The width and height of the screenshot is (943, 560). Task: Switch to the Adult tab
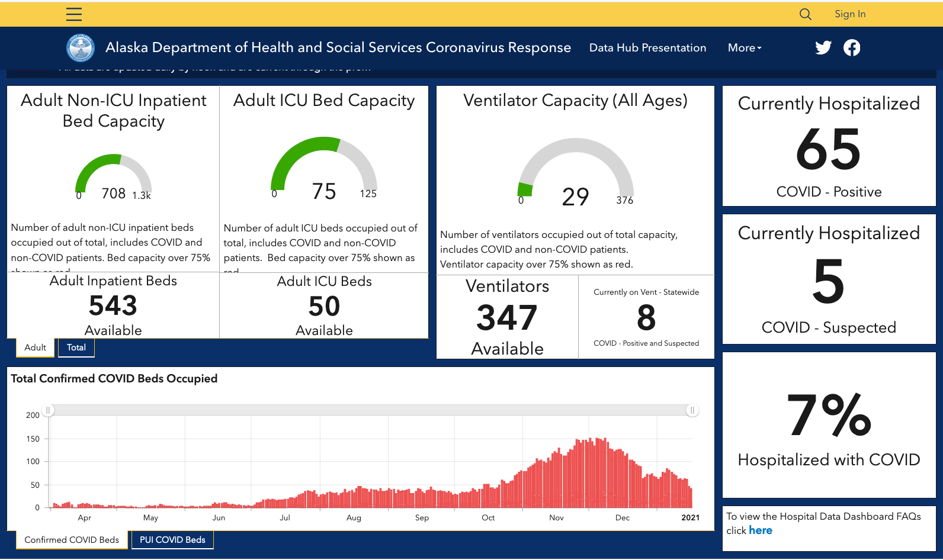[36, 347]
